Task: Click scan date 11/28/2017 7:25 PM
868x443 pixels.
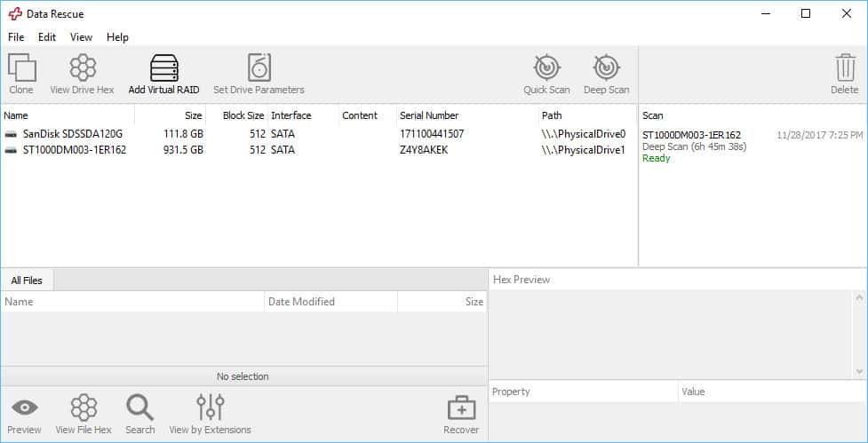Action: 820,135
